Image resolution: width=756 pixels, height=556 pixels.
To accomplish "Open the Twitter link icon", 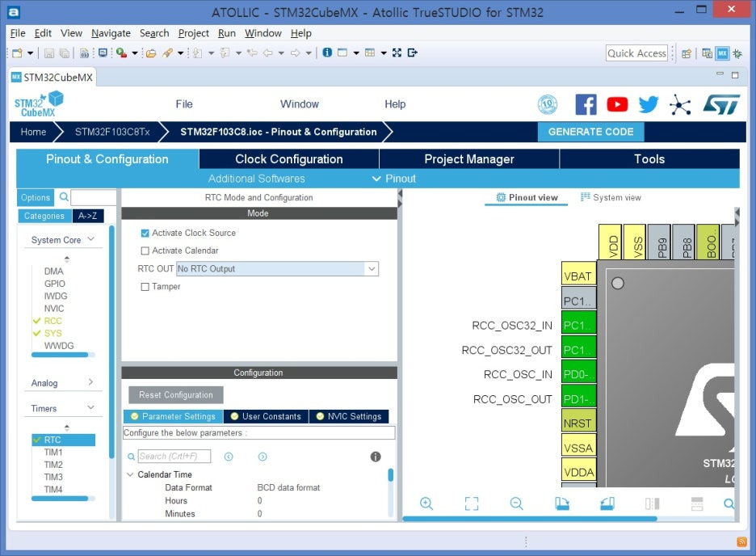I will [649, 104].
